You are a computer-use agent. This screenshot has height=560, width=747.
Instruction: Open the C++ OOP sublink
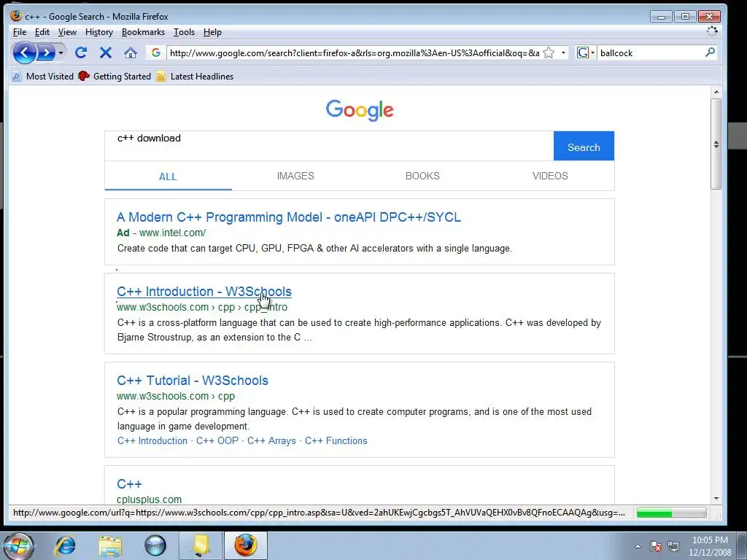[217, 441]
